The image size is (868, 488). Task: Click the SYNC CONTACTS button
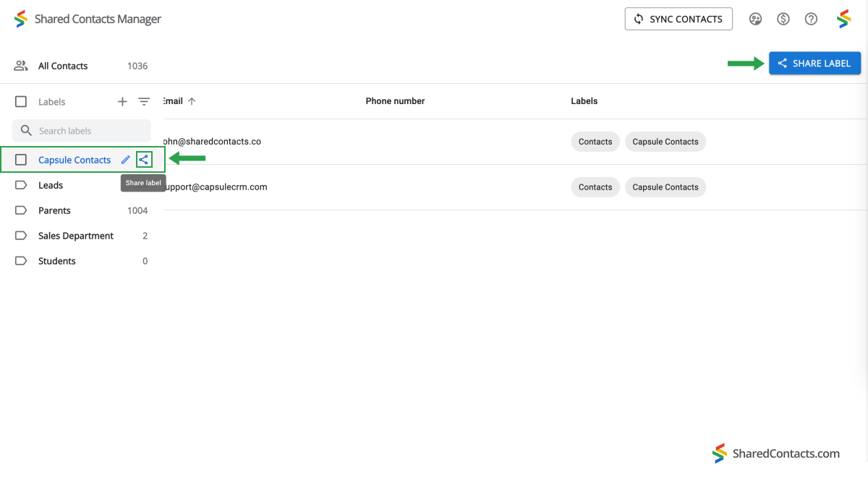click(x=678, y=19)
